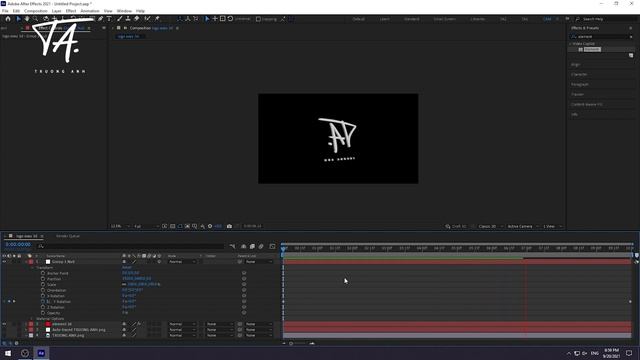Select the Puppet Pin tool
Screen dimensions: 640x360
point(157,19)
